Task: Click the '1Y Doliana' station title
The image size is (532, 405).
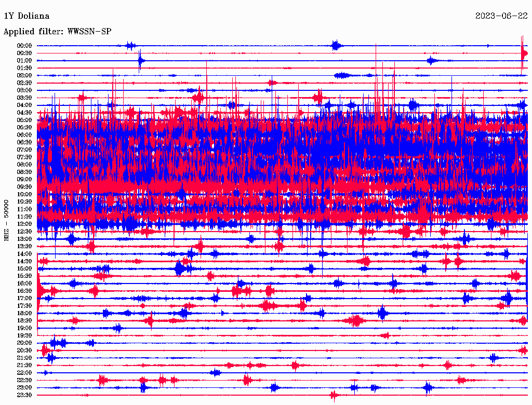Action: 26,16
